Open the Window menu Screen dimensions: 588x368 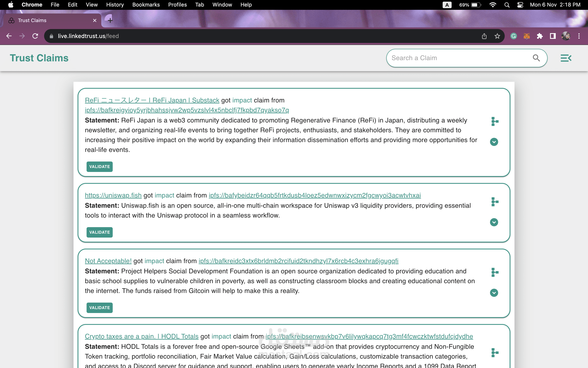click(x=222, y=5)
